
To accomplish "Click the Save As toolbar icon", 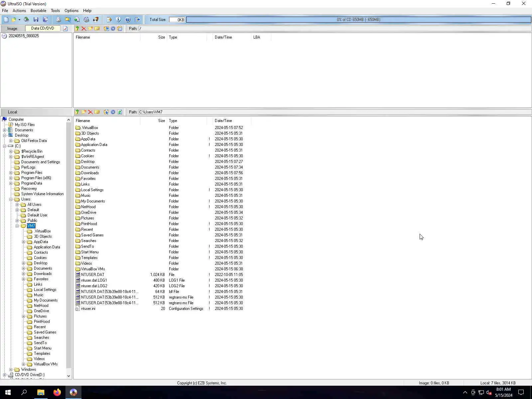I will 45,20.
